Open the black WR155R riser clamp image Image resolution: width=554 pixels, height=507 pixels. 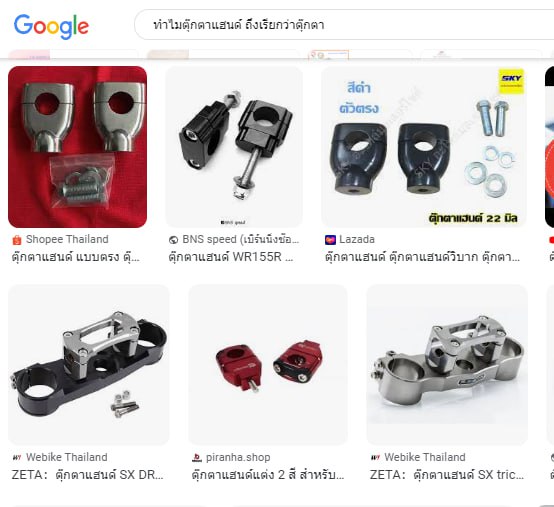coord(234,147)
